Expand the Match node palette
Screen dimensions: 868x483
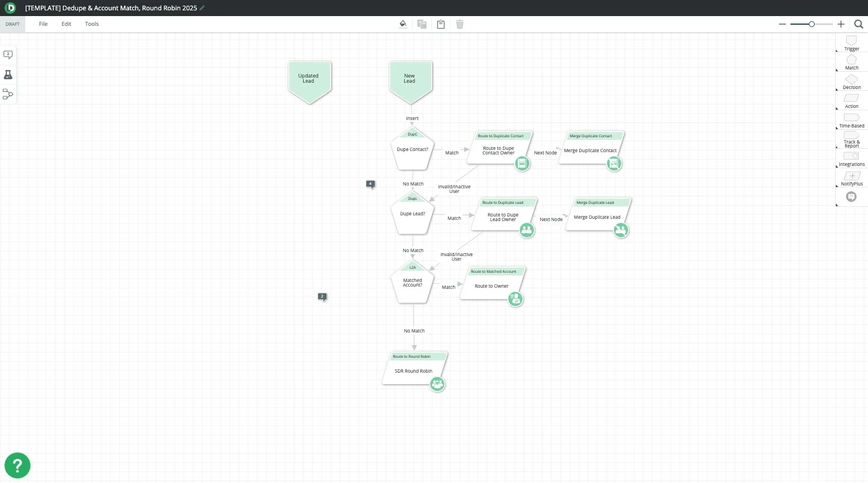click(x=851, y=62)
